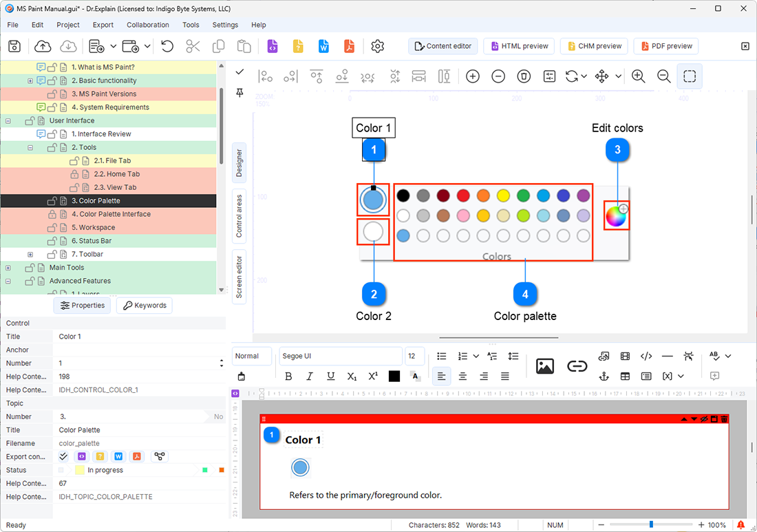Click the remove control minus-circle icon
This screenshot has height=532, width=757.
click(498, 76)
